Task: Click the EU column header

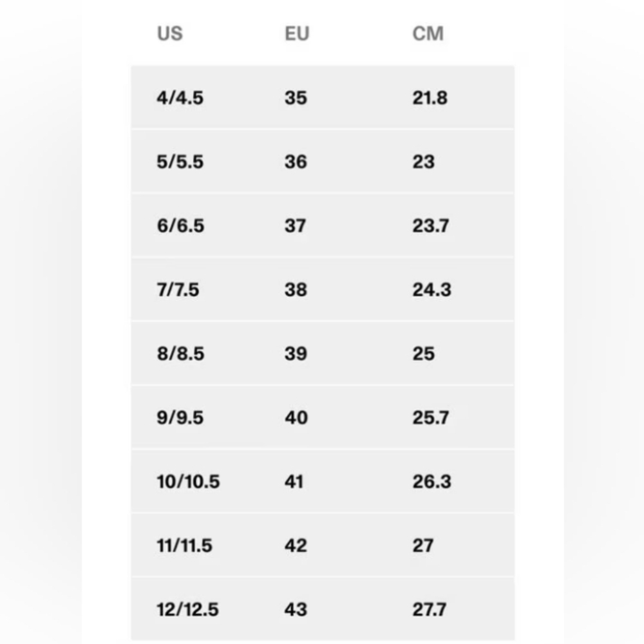Action: click(x=297, y=33)
